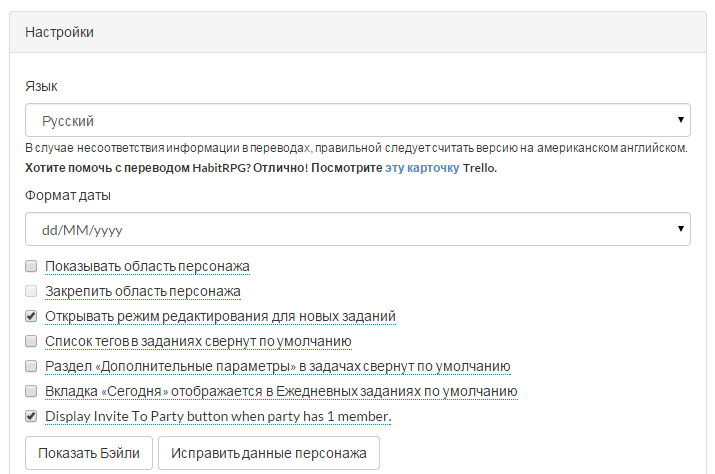Viewport: 715px width, 474px height.
Task: Enable Раздел «Дополнительные параметры» свернут checkbox
Action: point(31,367)
